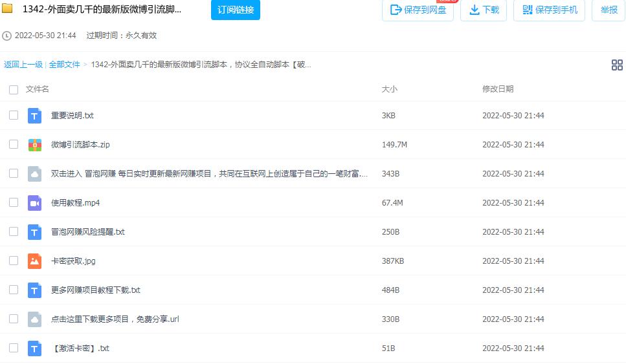The image size is (626, 364).
Task: Switch to grid view with the grid icon
Action: 617,65
